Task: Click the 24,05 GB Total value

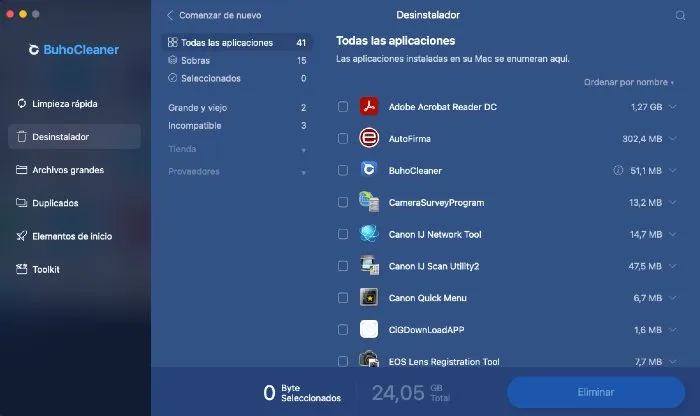Action: click(411, 393)
